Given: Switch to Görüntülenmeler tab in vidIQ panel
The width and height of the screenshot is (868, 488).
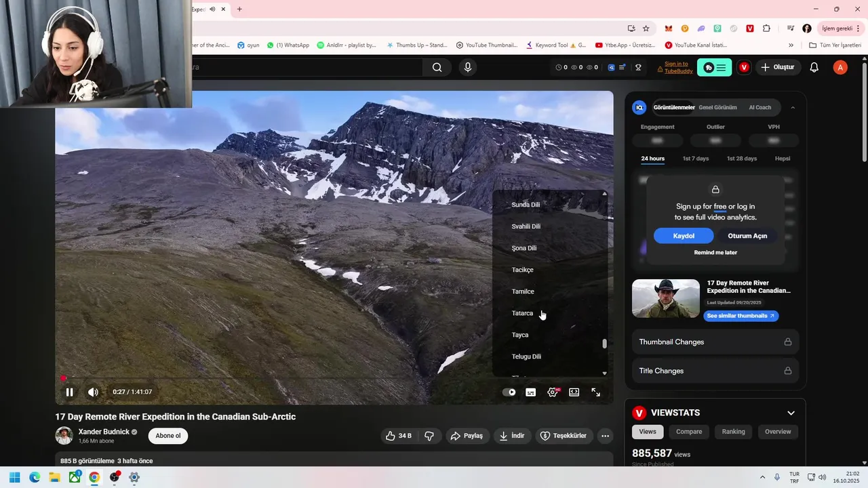Looking at the screenshot, I should (x=673, y=107).
